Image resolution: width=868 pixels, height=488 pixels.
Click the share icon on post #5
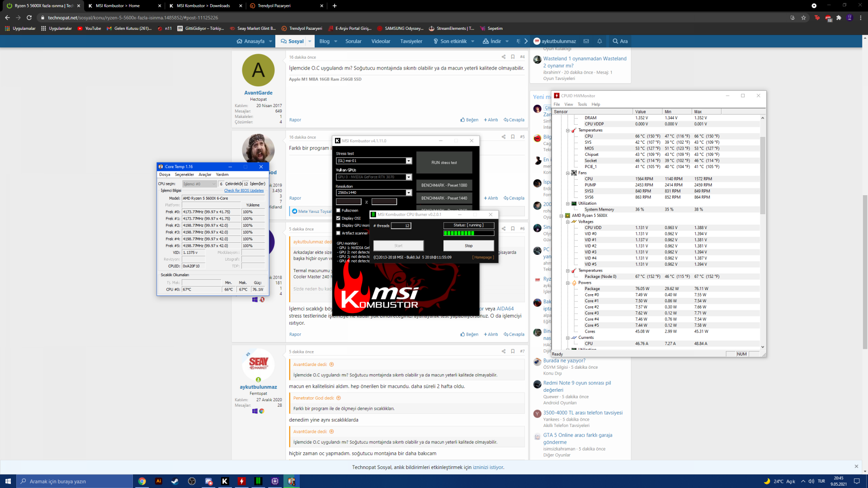tap(503, 137)
